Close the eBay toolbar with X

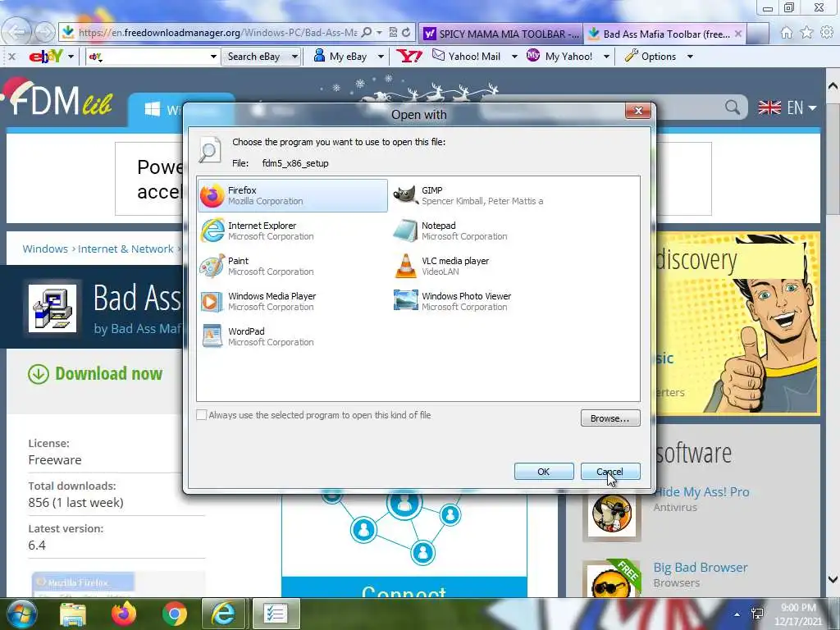point(12,57)
